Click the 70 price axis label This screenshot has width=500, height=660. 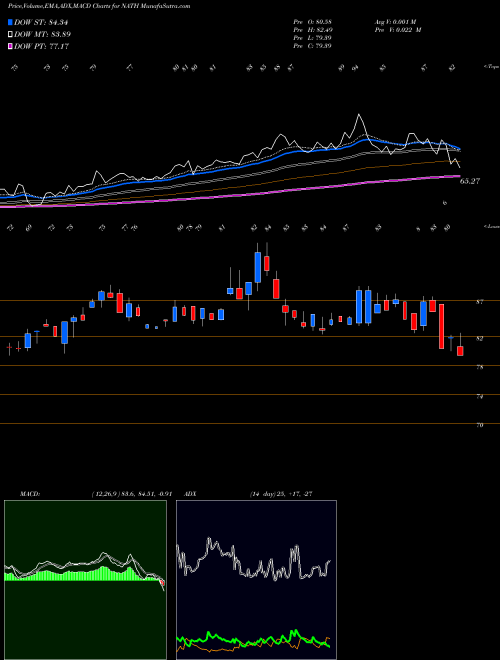(x=480, y=426)
